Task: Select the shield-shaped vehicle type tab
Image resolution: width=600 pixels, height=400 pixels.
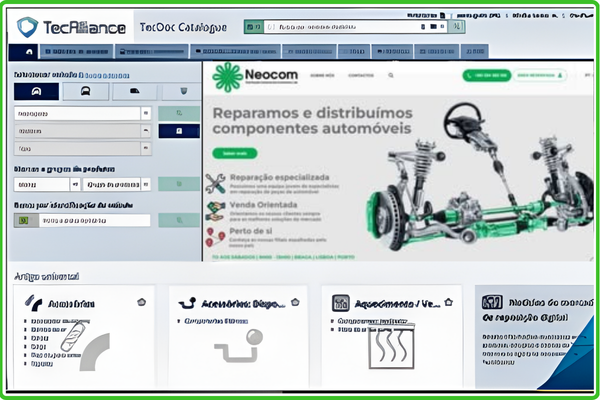Action: coord(182,91)
